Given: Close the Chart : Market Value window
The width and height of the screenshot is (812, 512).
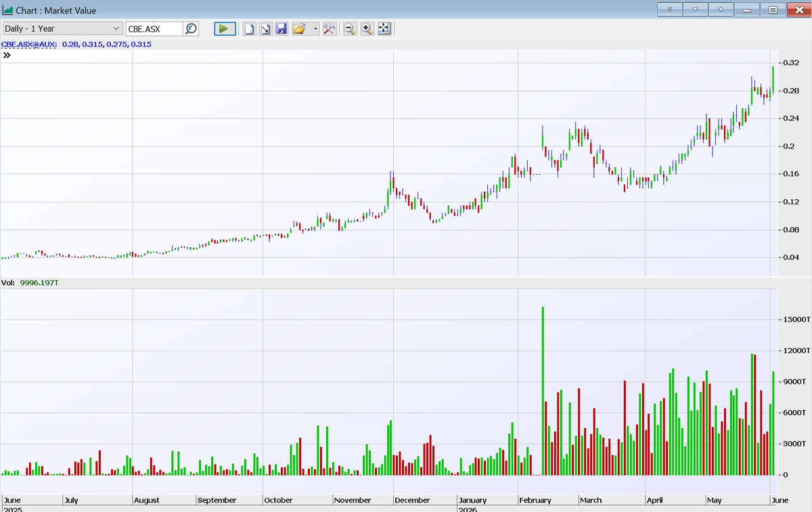Looking at the screenshot, I should click(x=798, y=9).
